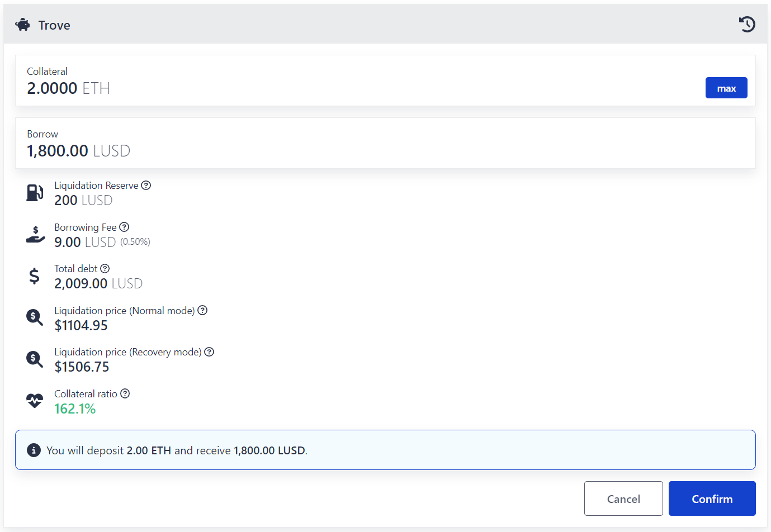Open the Collateral ratio help icon
The width and height of the screenshot is (771, 532).
point(125,393)
